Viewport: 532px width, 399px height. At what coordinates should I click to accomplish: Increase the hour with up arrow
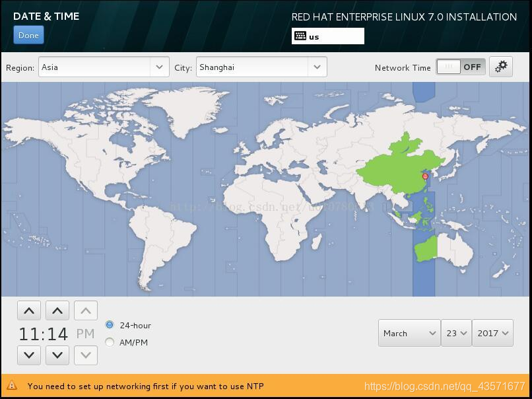29,310
